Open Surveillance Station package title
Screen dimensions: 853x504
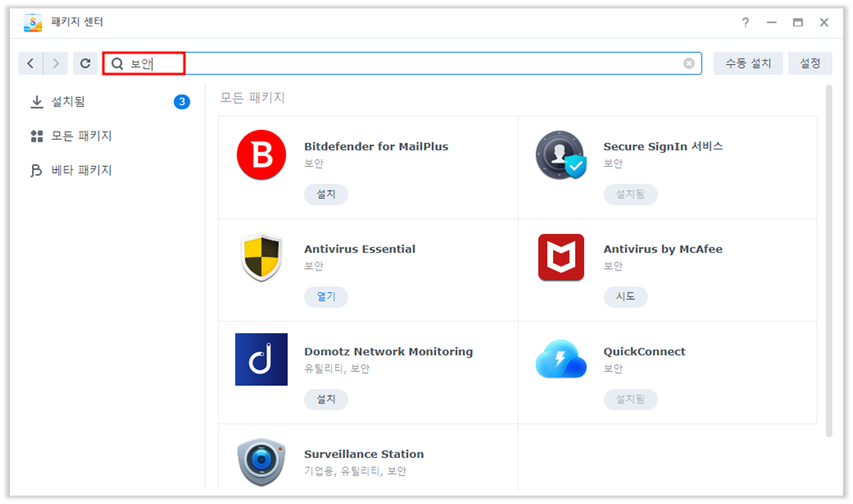364,454
